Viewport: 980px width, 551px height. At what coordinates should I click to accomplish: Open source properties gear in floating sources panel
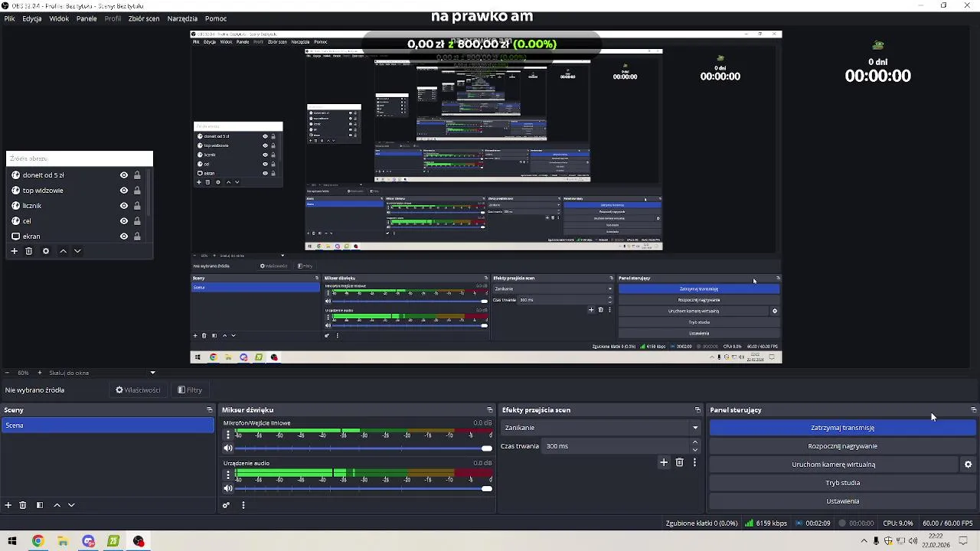pyautogui.click(x=46, y=251)
